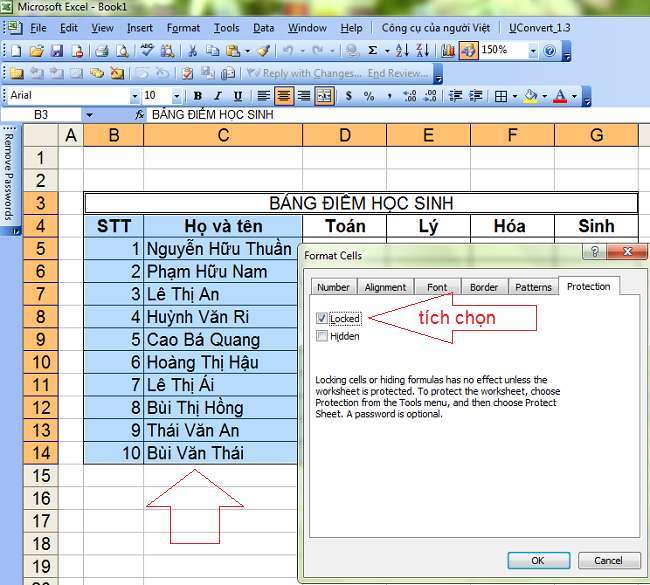Apply Underline formatting
This screenshot has width=650, height=585.
238,96
